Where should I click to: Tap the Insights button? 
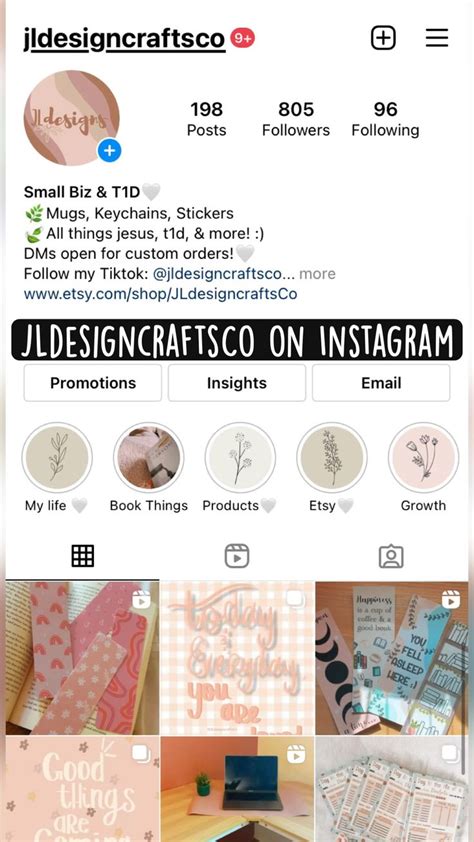(x=237, y=383)
